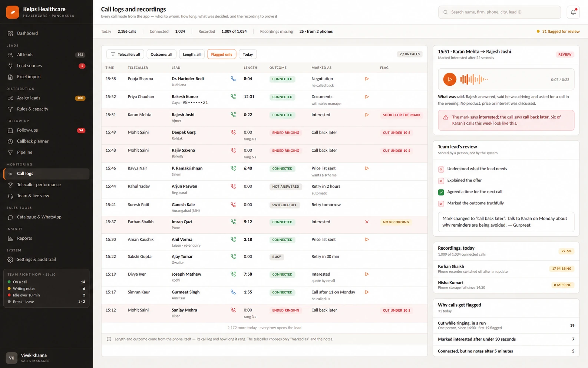Viewport: 588px width, 368px height.
Task: Toggle 'Explained the offer' checkbox
Action: coord(441,181)
